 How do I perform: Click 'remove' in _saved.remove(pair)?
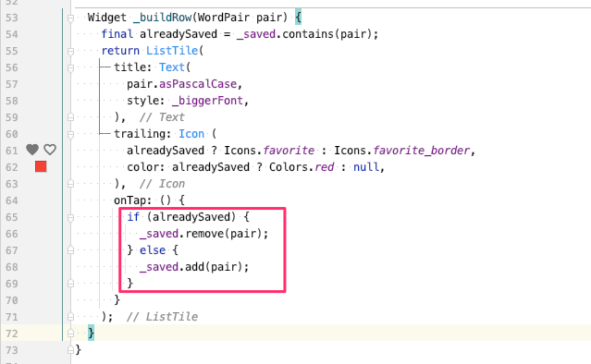pos(204,234)
